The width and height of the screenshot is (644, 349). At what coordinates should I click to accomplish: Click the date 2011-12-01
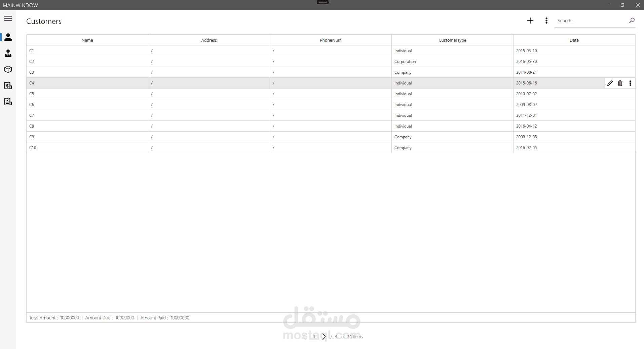point(527,115)
